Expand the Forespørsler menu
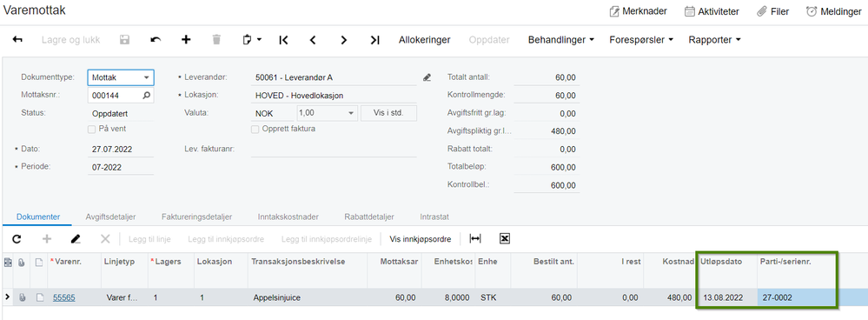The image size is (868, 320). [641, 40]
